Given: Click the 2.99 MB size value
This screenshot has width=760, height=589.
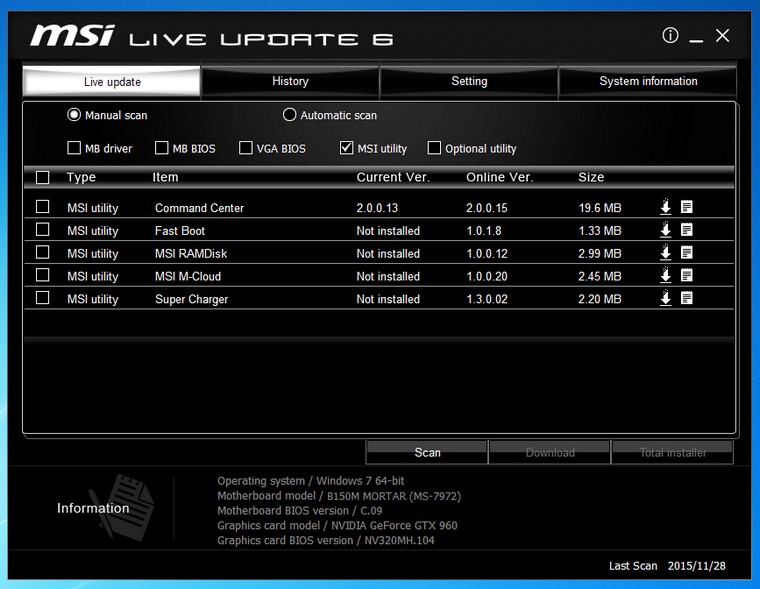Looking at the screenshot, I should coord(600,254).
